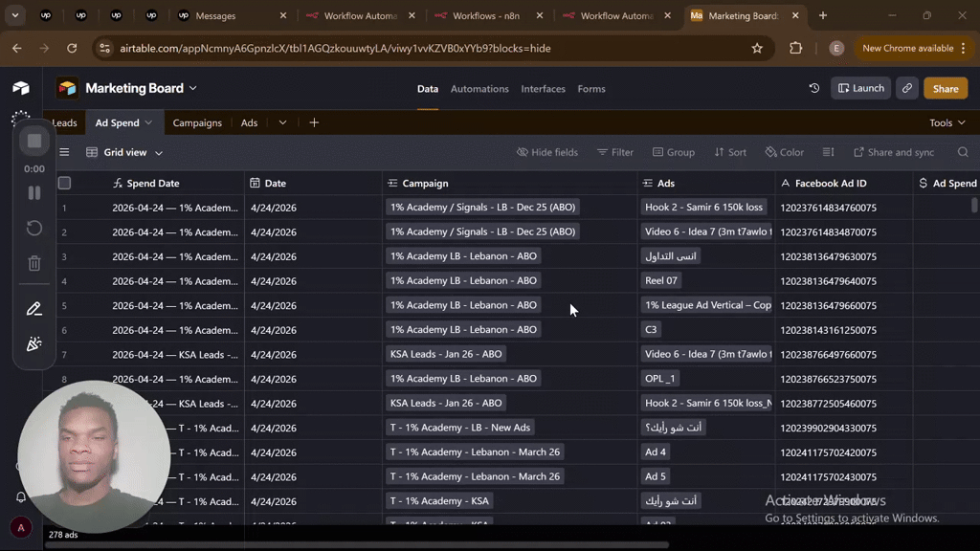Screen dimensions: 980x551
Task: Open base history clock icon
Action: (813, 89)
